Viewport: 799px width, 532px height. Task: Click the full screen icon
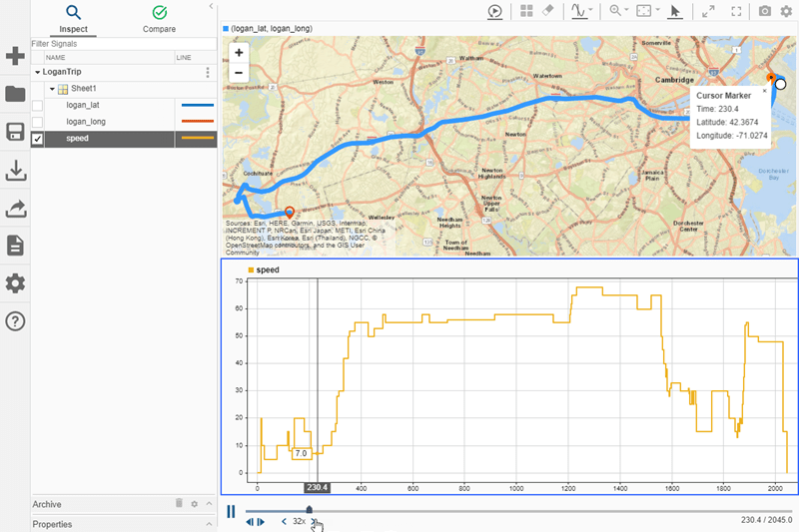[x=736, y=11]
